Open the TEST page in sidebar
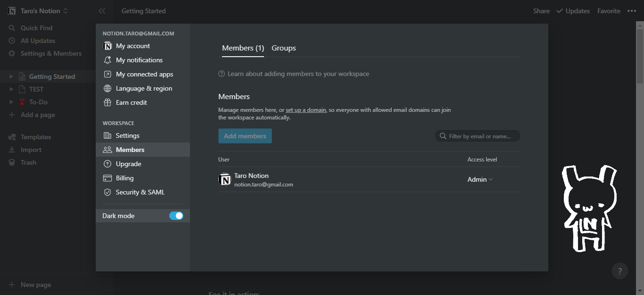Viewport: 644px width, 295px height. [x=36, y=89]
